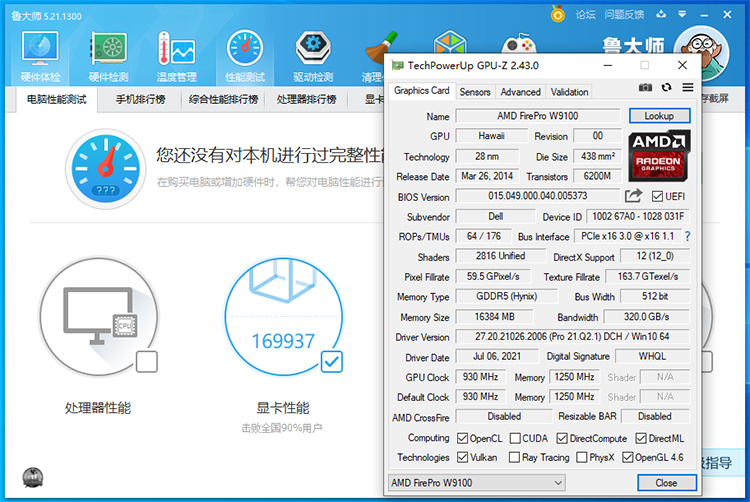The height and width of the screenshot is (502, 750).
Task: Click the blue speedometer gauge graphic
Action: (106, 168)
